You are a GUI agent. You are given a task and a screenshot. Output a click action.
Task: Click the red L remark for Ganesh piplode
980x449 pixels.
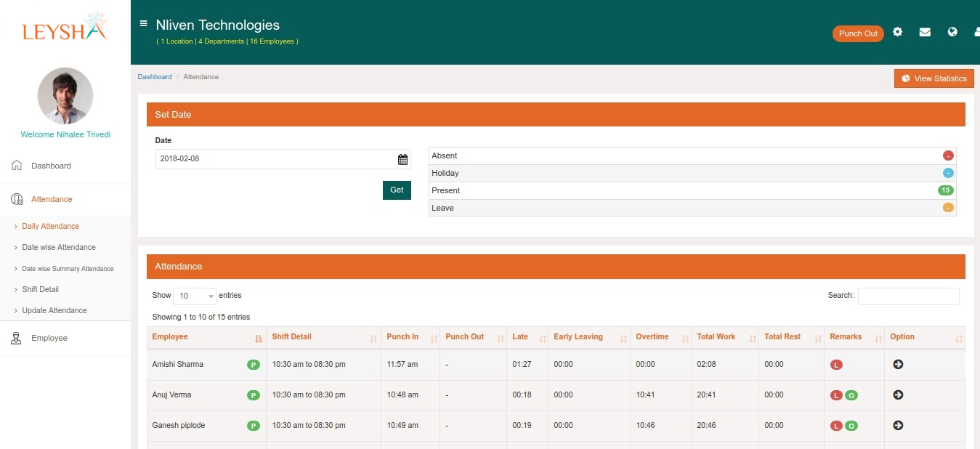pyautogui.click(x=836, y=426)
